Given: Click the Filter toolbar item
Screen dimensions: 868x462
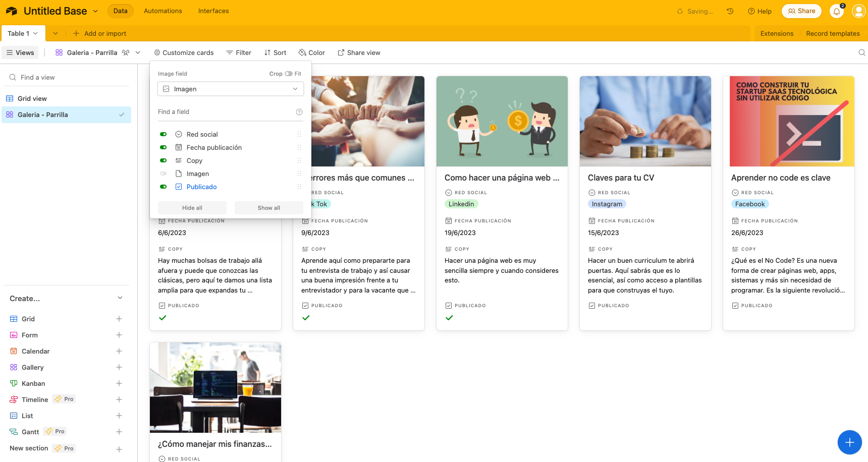Looking at the screenshot, I should click(239, 52).
